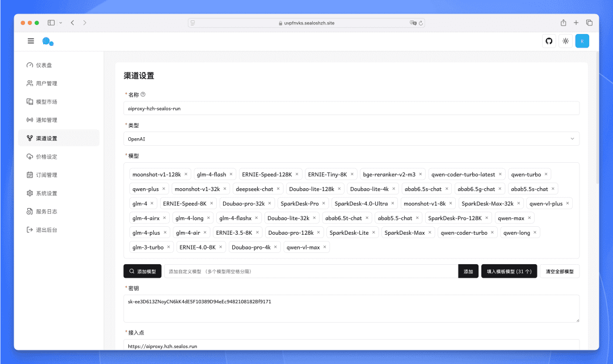Toggle the hamburger menu icon

[x=31, y=41]
